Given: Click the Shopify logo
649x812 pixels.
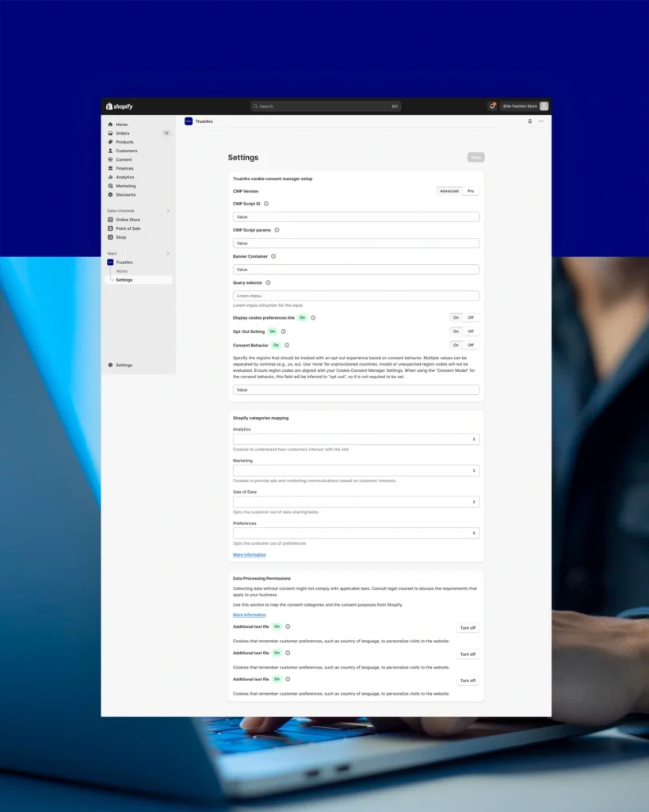Looking at the screenshot, I should (x=120, y=106).
